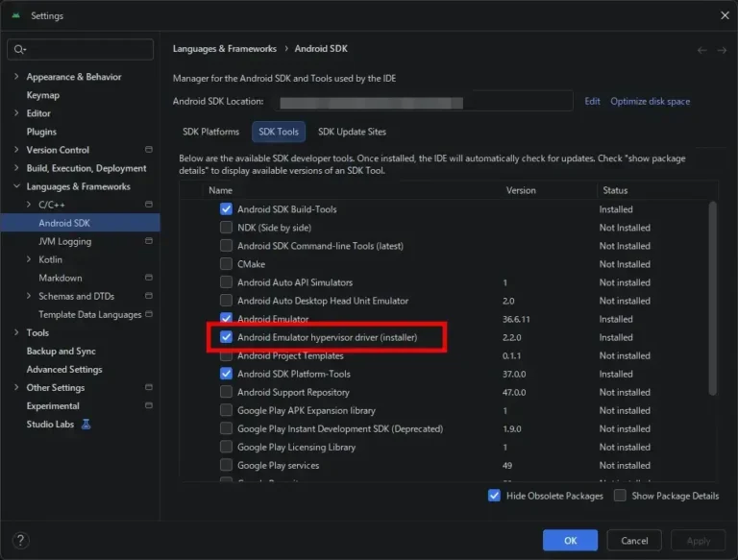This screenshot has width=738, height=560.
Task: Click the search magnifier icon in settings
Action: point(19,49)
